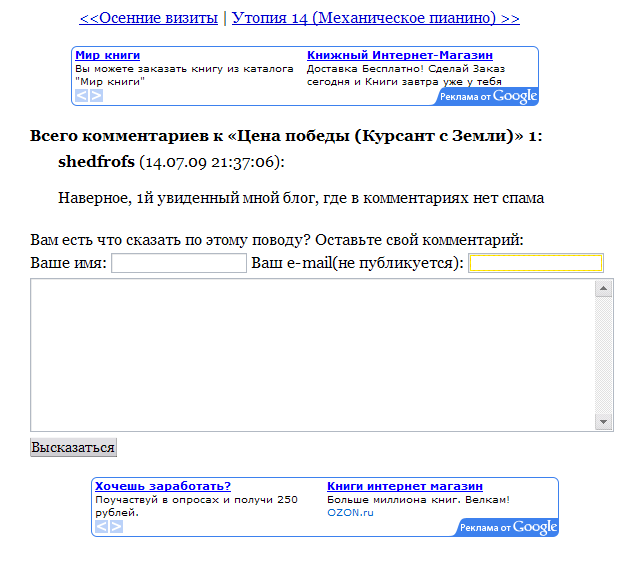
Task: Click next arrow in bottom ad block
Action: [116, 526]
